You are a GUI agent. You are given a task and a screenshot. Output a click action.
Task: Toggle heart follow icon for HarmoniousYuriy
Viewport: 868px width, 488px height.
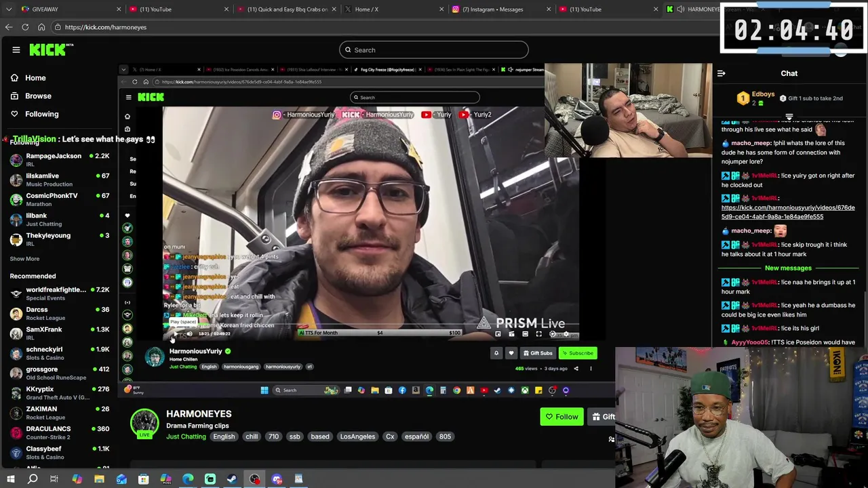(511, 353)
